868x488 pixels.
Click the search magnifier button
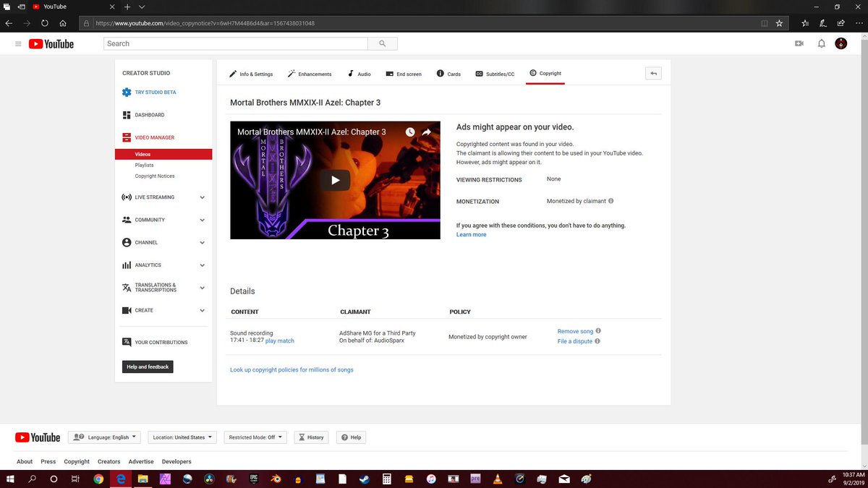click(x=382, y=43)
